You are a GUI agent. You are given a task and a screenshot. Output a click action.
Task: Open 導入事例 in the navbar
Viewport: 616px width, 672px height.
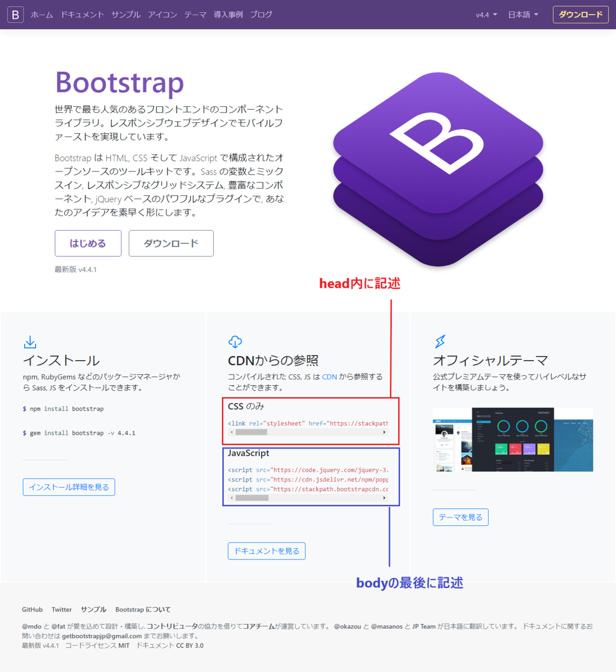(x=228, y=15)
